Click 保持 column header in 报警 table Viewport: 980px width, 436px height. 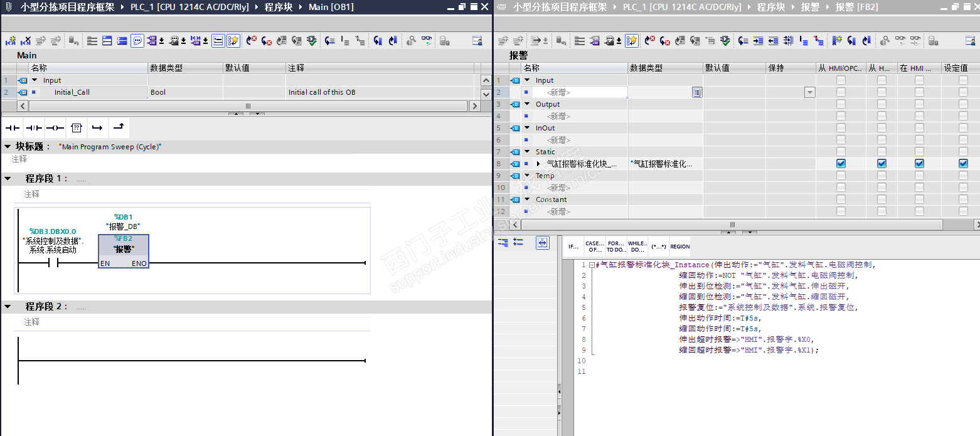pyautogui.click(x=791, y=68)
